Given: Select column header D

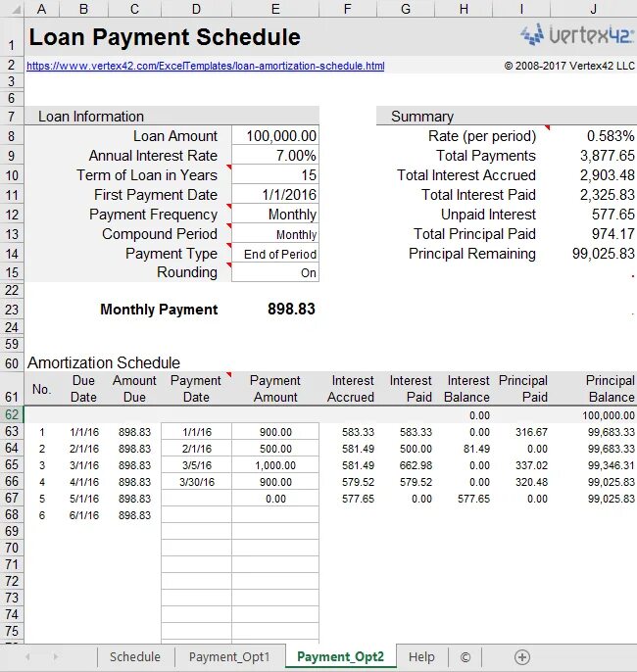Looking at the screenshot, I should 196,9.
